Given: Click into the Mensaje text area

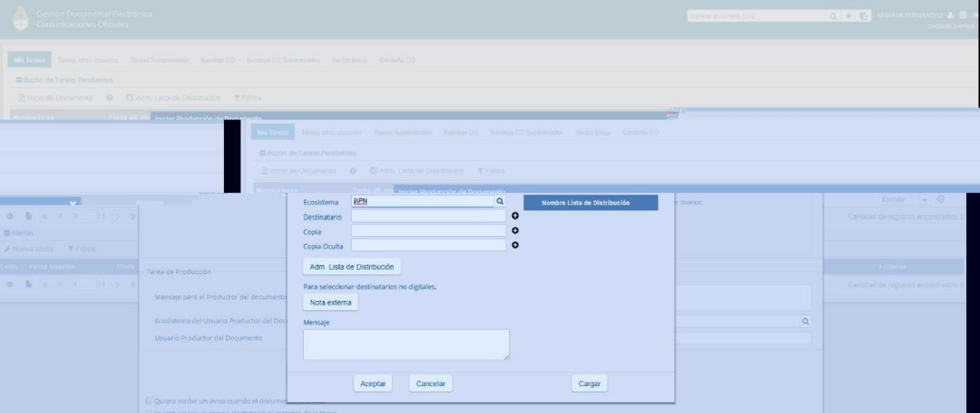Looking at the screenshot, I should [x=406, y=344].
